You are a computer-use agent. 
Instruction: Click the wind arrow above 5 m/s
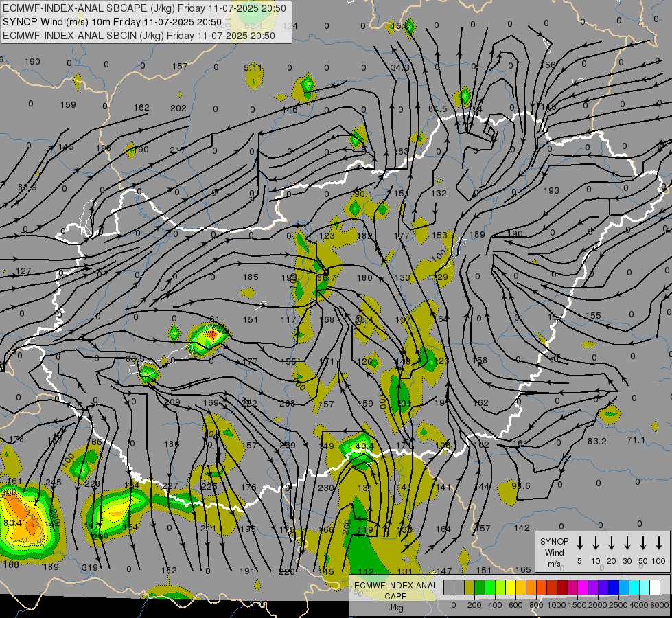[579, 542]
